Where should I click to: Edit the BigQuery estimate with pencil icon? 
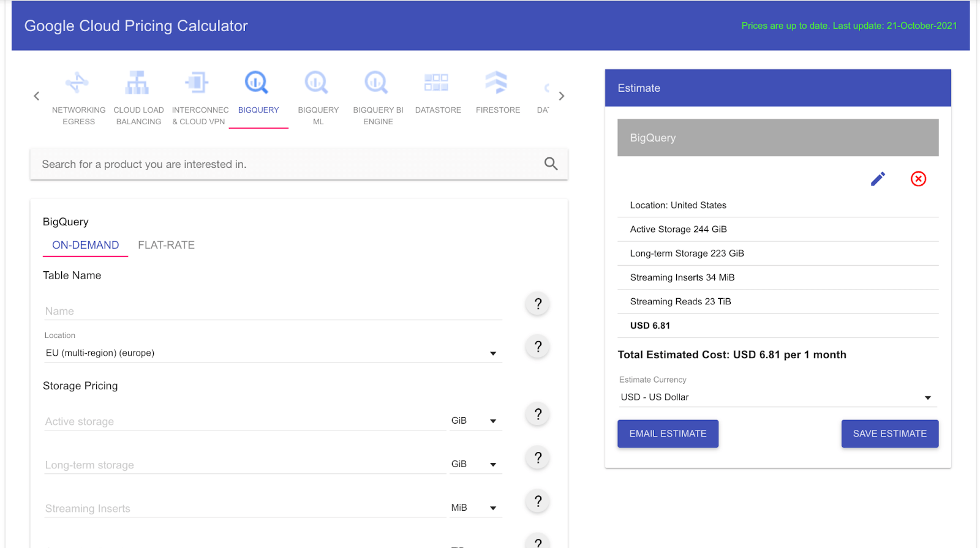point(878,179)
